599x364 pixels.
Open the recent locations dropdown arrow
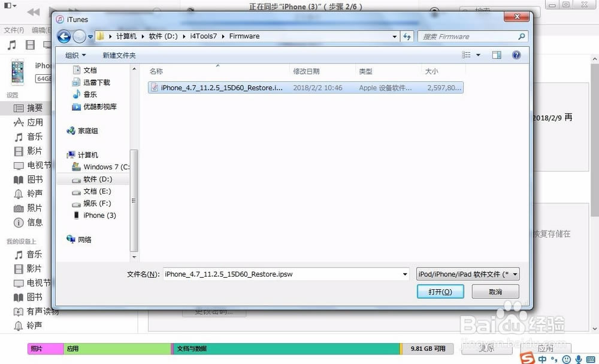point(90,37)
